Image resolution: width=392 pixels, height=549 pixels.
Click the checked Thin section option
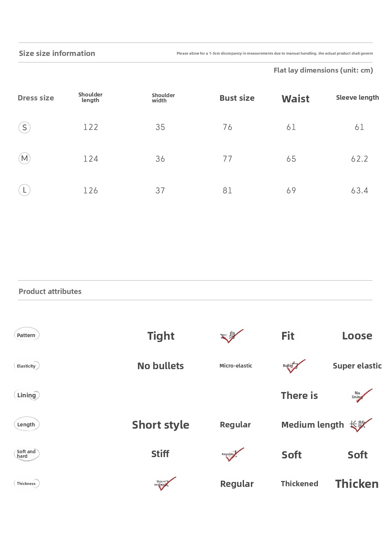coord(163,484)
